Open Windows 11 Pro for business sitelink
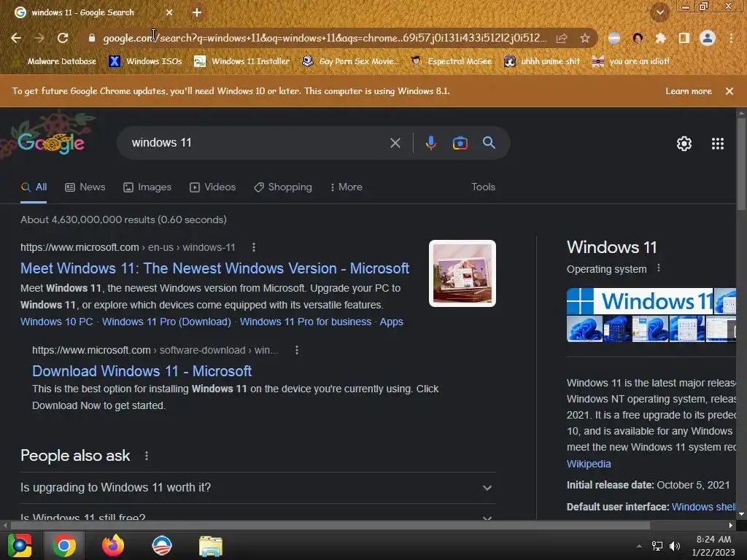This screenshot has height=560, width=747. coord(306,322)
